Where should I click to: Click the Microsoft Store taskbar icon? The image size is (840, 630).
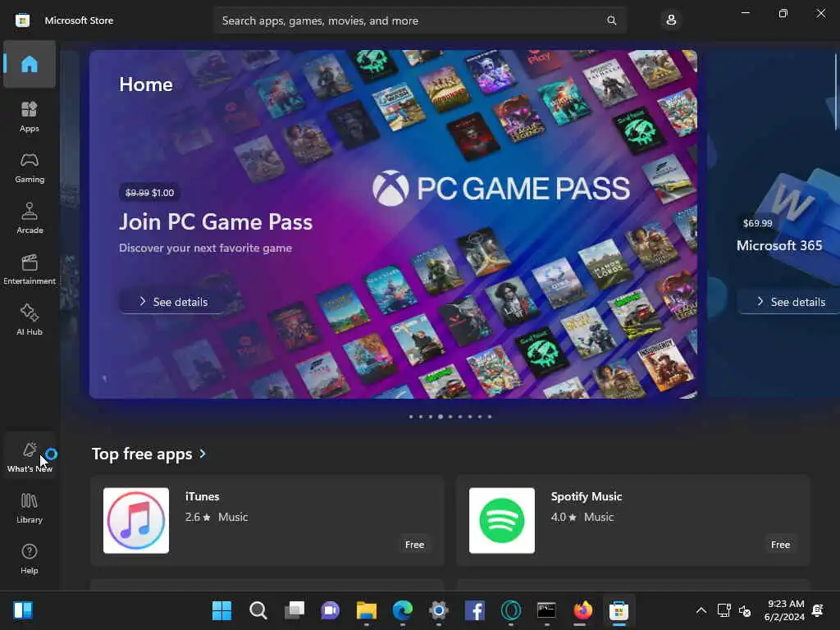[x=619, y=610]
